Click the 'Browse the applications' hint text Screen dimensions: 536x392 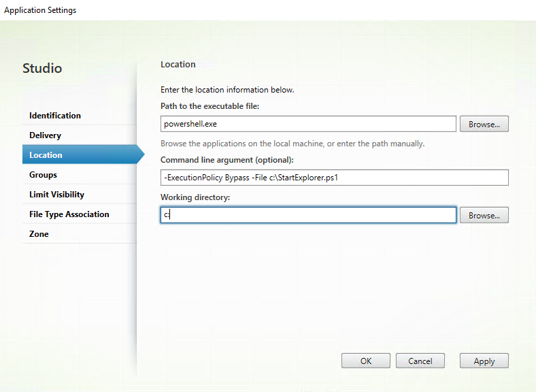pyautogui.click(x=292, y=144)
